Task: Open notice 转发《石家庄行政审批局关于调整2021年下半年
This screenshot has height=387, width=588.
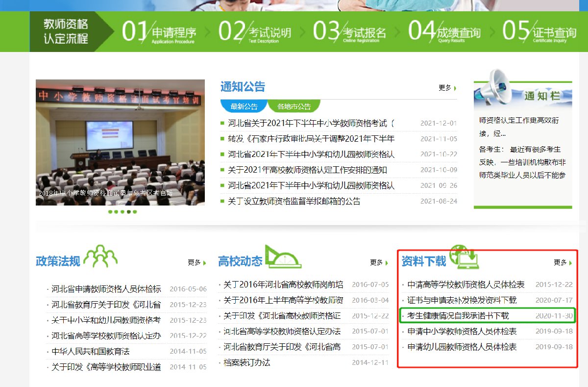Action: (x=311, y=139)
